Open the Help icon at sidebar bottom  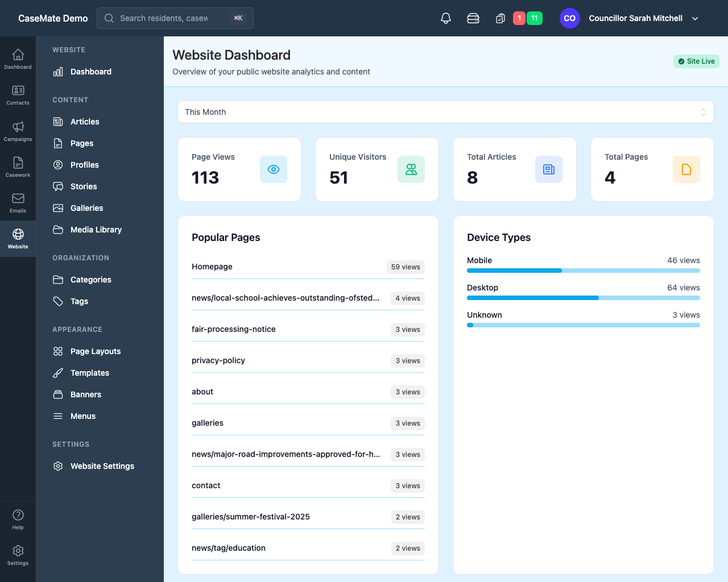(18, 516)
